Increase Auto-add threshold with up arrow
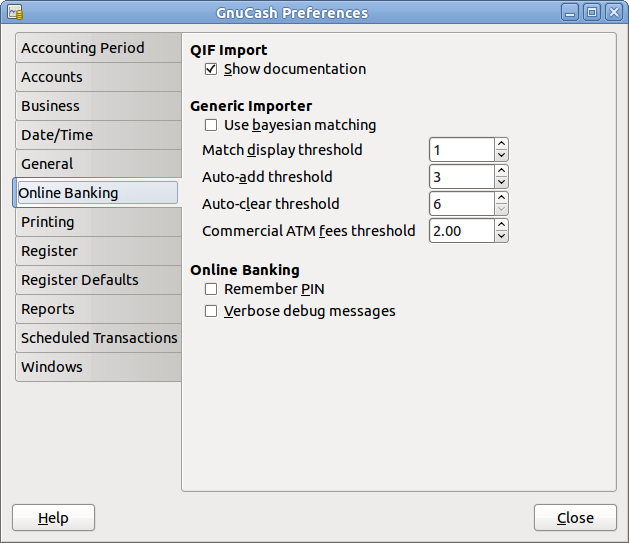This screenshot has width=629, height=543. tap(501, 170)
